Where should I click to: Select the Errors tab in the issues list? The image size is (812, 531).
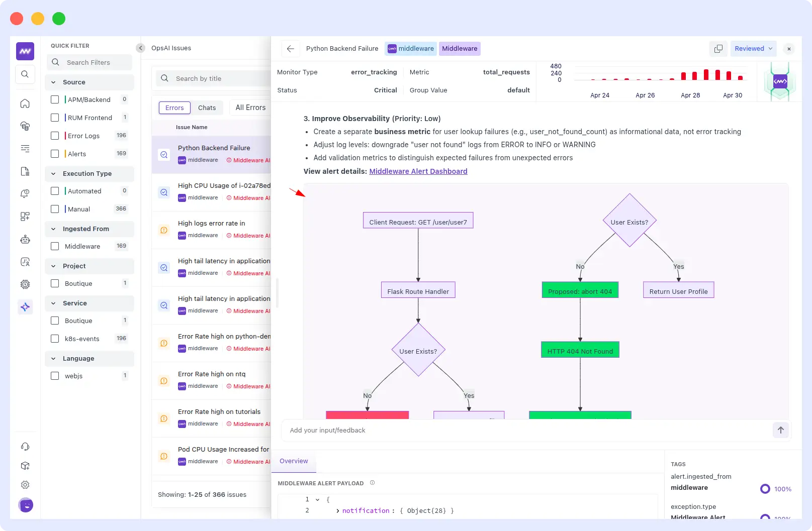(174, 108)
